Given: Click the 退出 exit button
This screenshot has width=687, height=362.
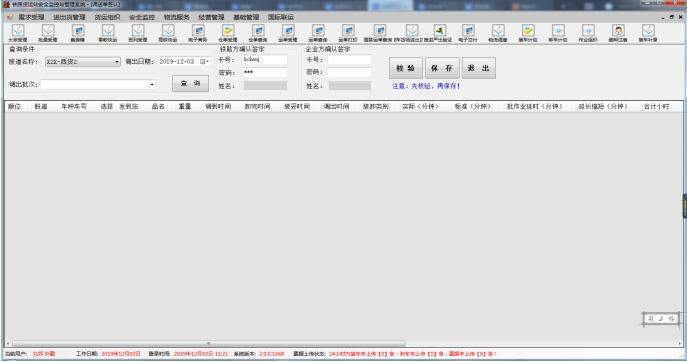Looking at the screenshot, I should tap(478, 68).
